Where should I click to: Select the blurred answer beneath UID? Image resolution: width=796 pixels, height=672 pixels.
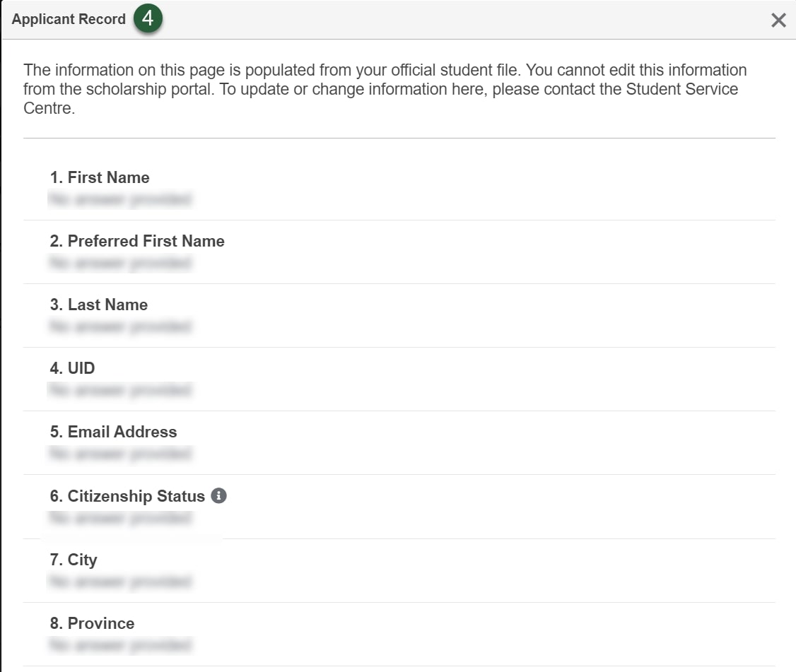coord(120,390)
